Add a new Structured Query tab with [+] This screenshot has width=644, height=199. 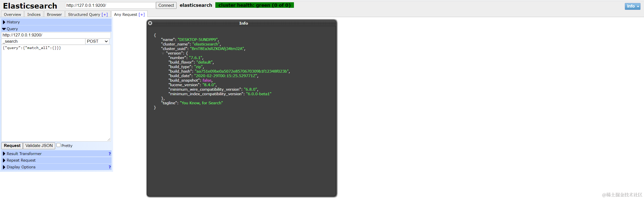[105, 14]
